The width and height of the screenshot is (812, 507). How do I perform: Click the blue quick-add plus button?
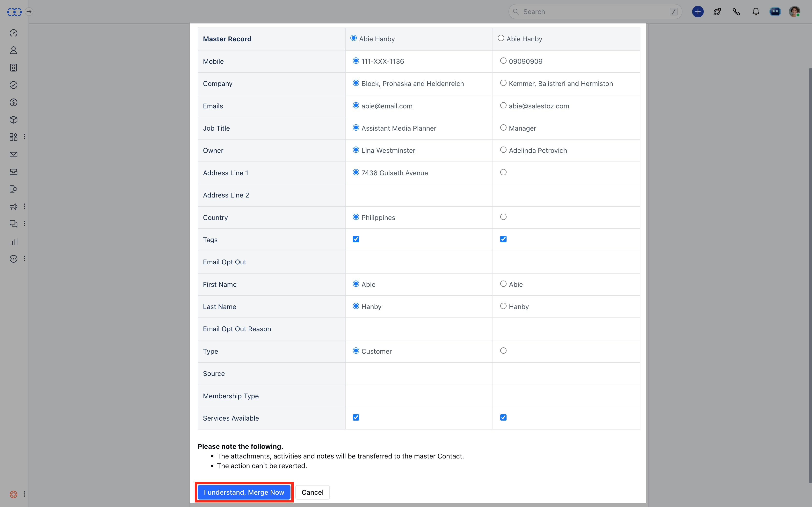(x=698, y=12)
